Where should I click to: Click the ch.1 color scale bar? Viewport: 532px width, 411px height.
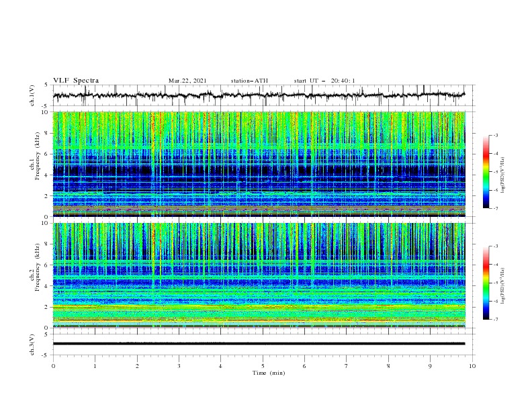486,172
